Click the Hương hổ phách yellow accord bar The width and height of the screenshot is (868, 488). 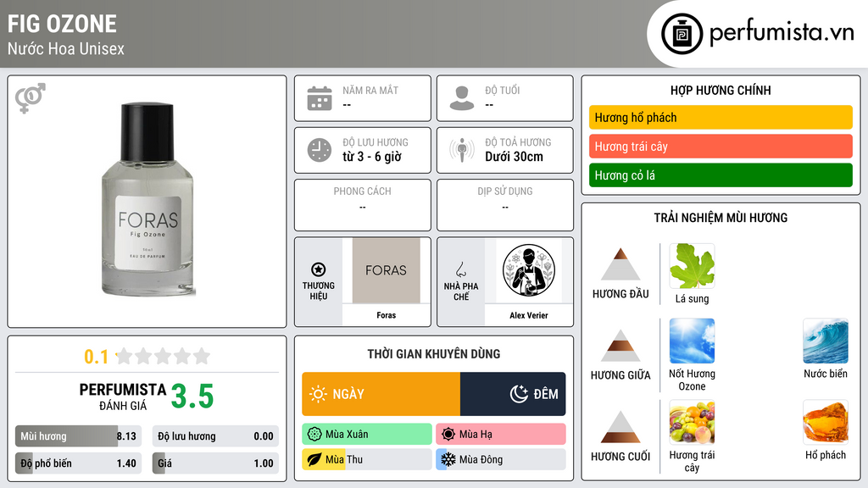tap(721, 117)
